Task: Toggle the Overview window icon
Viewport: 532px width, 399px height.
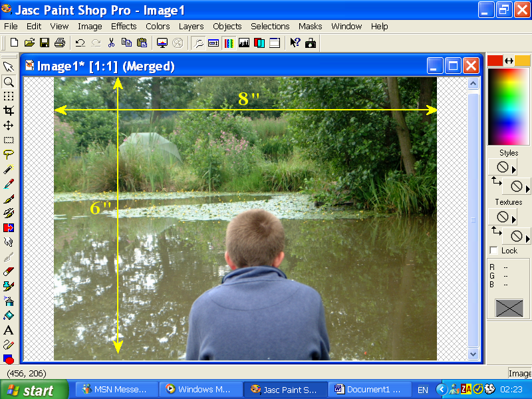Action: click(x=275, y=43)
